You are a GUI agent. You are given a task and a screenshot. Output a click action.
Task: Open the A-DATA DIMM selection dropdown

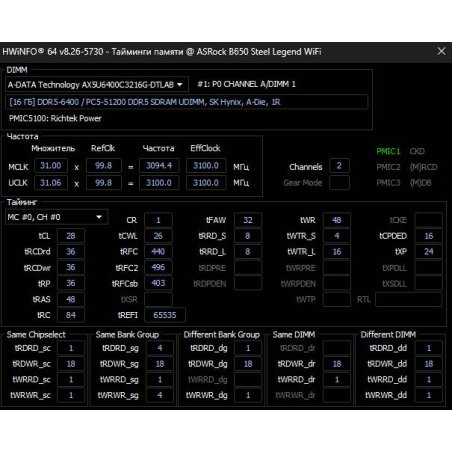pyautogui.click(x=97, y=85)
